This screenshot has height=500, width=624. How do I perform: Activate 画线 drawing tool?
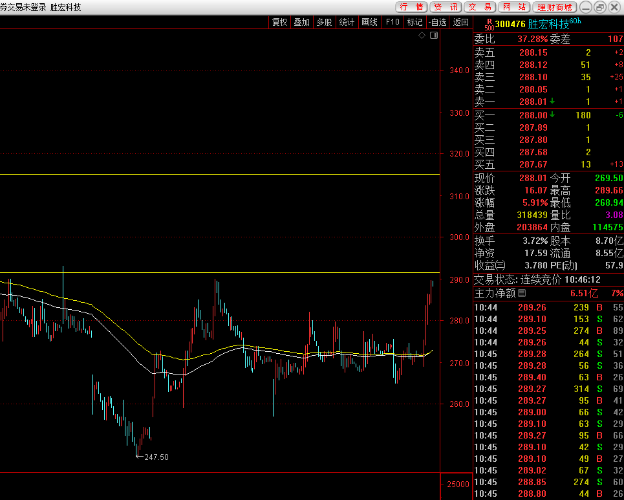pyautogui.click(x=369, y=22)
